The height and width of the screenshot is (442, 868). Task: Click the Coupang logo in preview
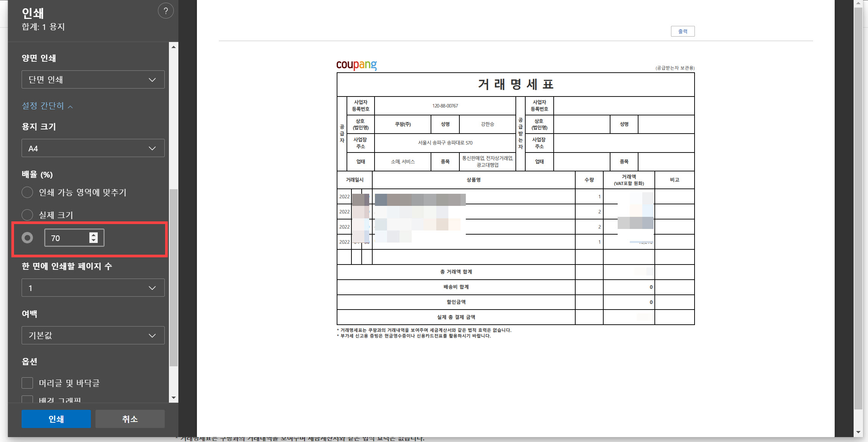356,65
